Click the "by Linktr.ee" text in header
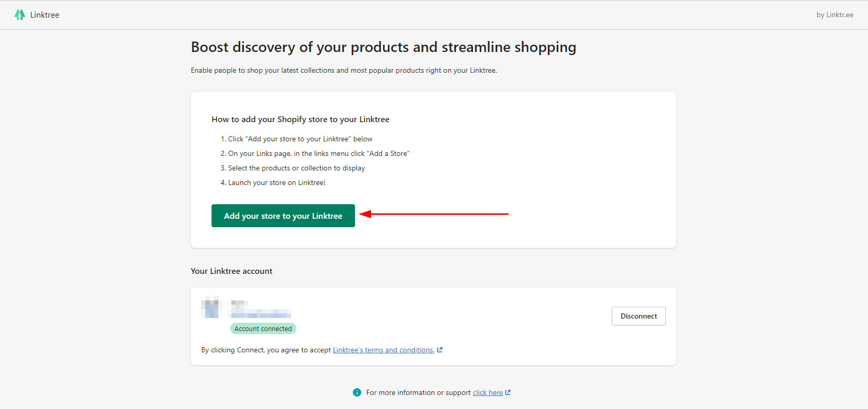This screenshot has width=868, height=409. tap(835, 15)
